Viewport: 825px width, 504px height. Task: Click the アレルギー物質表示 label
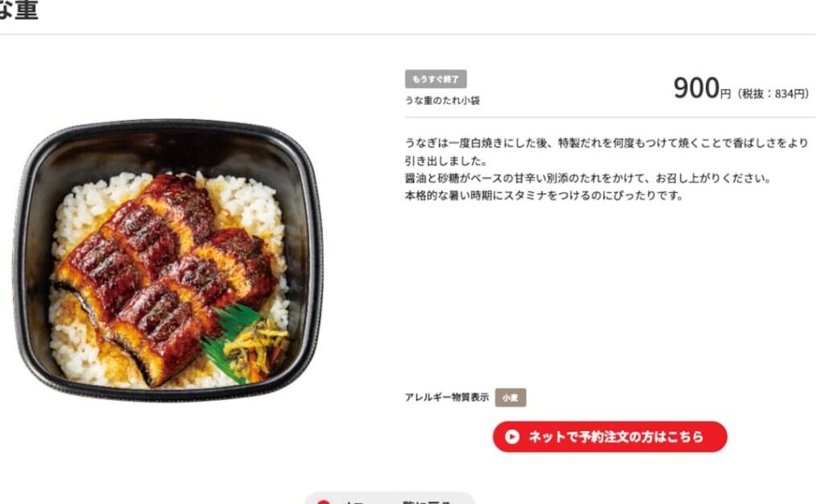coord(446,397)
